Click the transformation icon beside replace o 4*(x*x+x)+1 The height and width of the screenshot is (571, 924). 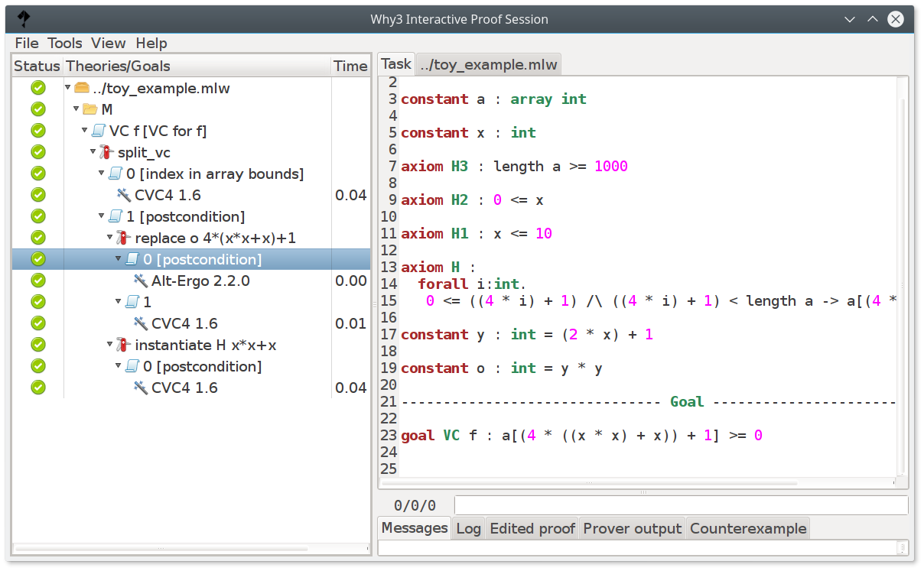click(124, 238)
